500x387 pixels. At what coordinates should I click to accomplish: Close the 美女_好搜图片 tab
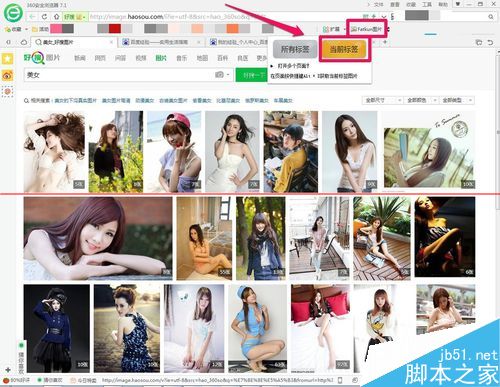pos(111,42)
